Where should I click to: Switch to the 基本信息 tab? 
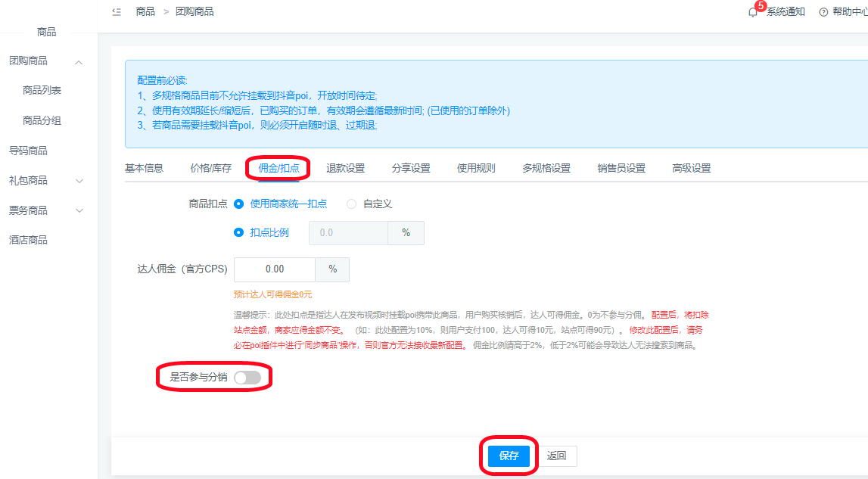pos(144,168)
